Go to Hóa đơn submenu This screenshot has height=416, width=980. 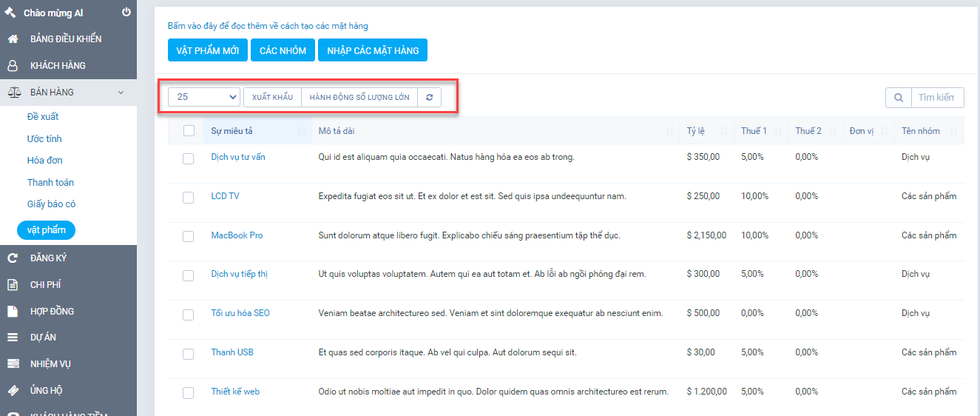tap(44, 161)
